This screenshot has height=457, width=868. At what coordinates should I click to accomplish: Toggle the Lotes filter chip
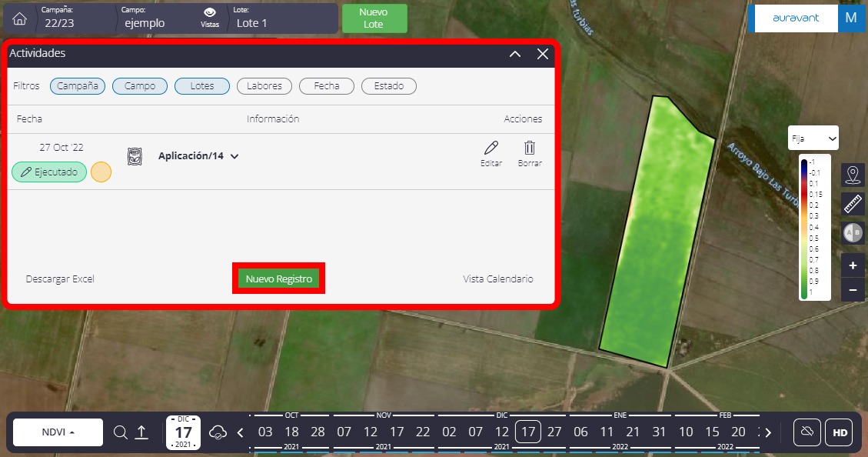tap(202, 86)
